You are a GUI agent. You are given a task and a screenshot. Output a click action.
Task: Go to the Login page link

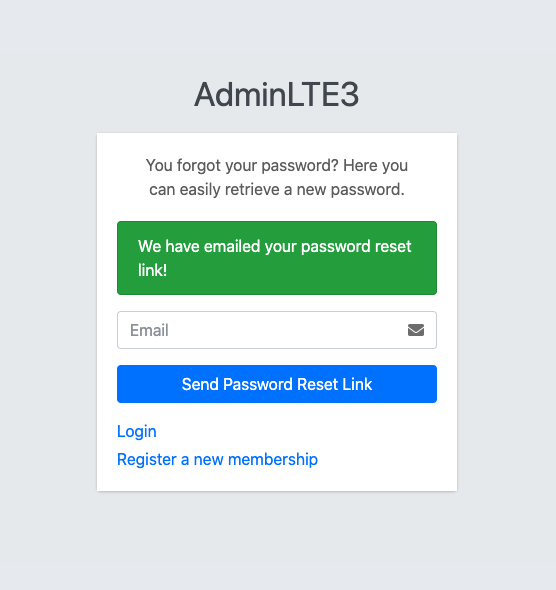click(137, 431)
